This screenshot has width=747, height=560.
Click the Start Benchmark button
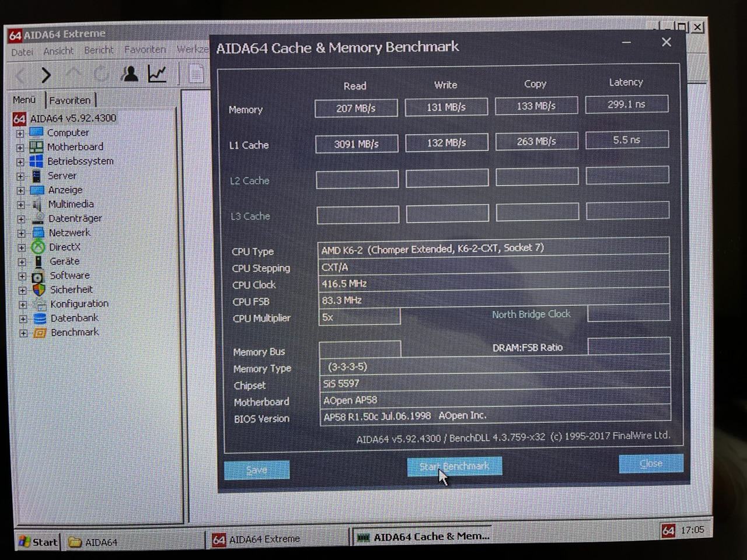click(x=455, y=466)
